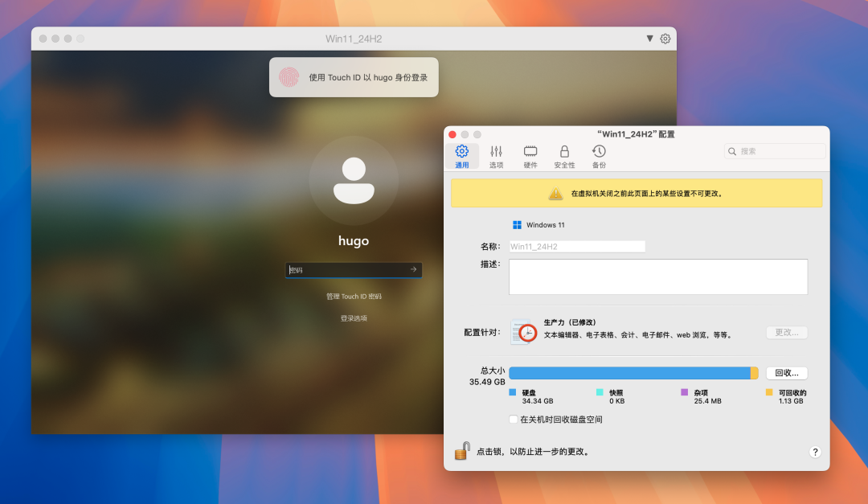The height and width of the screenshot is (504, 868).
Task: Close the Win11_24H2 configuration window
Action: [x=452, y=134]
